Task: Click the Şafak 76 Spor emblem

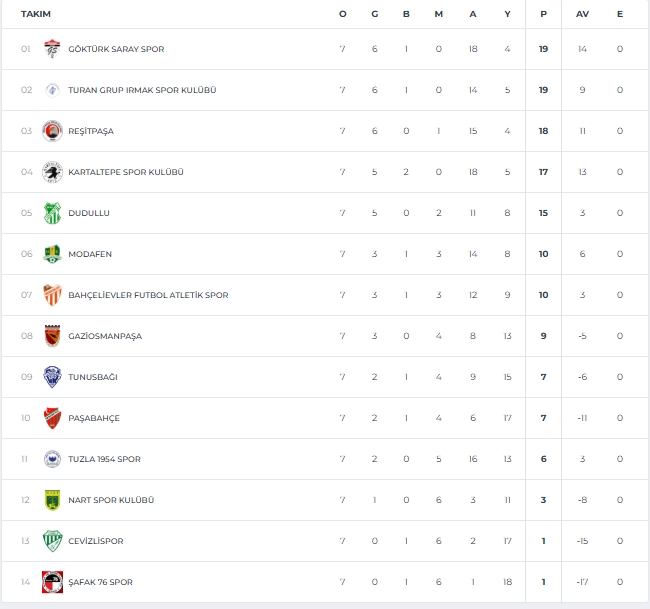Action: [x=52, y=582]
